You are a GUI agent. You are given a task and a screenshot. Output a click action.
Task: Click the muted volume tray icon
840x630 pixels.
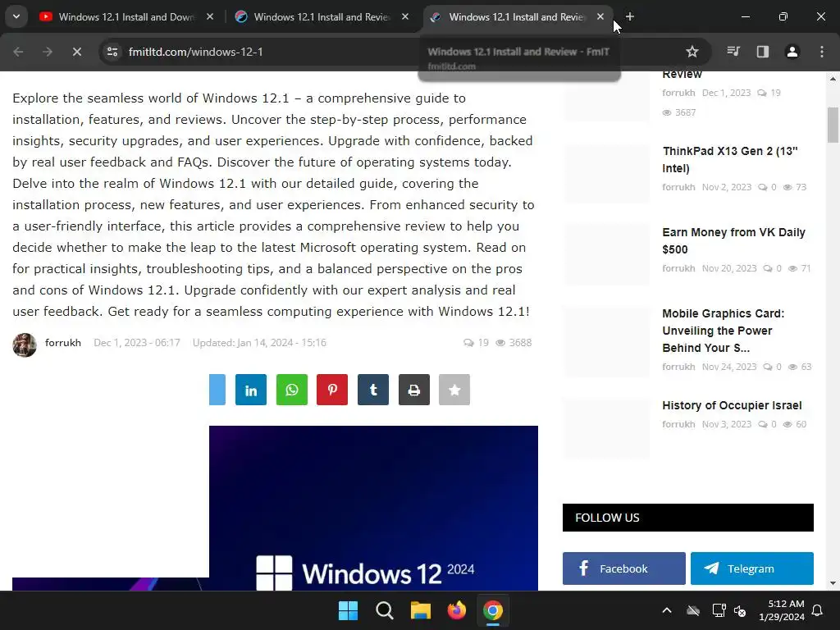(x=741, y=610)
